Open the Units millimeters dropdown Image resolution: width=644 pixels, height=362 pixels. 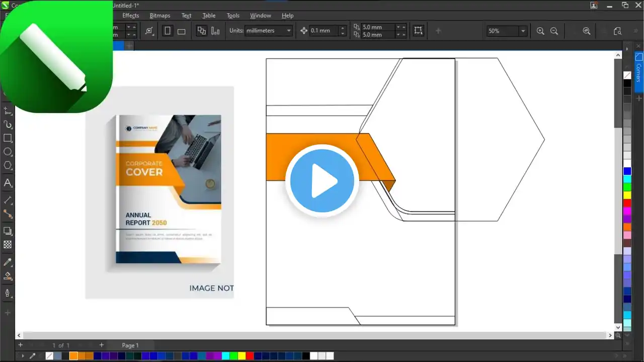coord(288,31)
